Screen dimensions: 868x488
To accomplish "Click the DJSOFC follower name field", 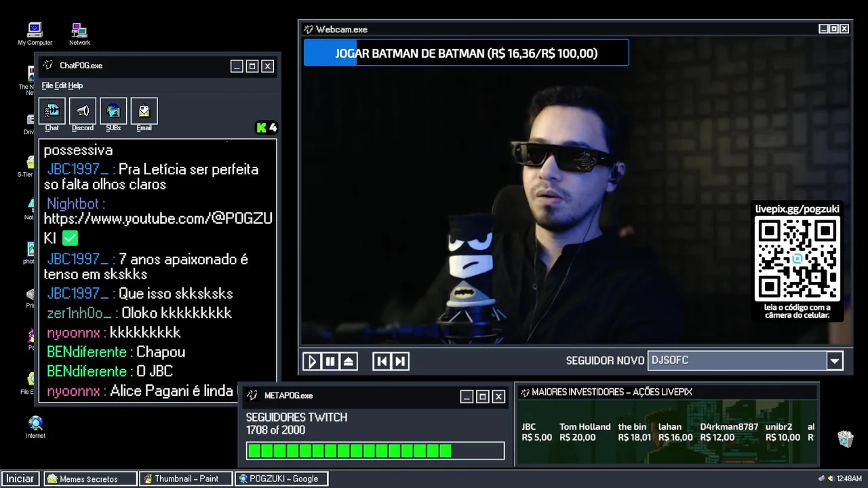I will coord(737,361).
